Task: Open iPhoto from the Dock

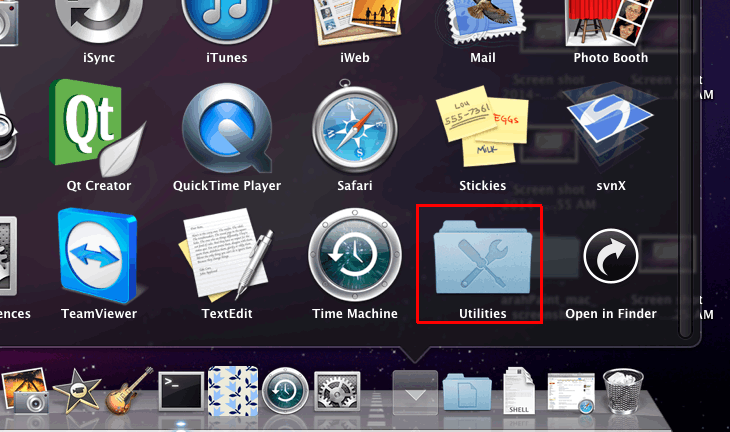Action: click(x=26, y=390)
